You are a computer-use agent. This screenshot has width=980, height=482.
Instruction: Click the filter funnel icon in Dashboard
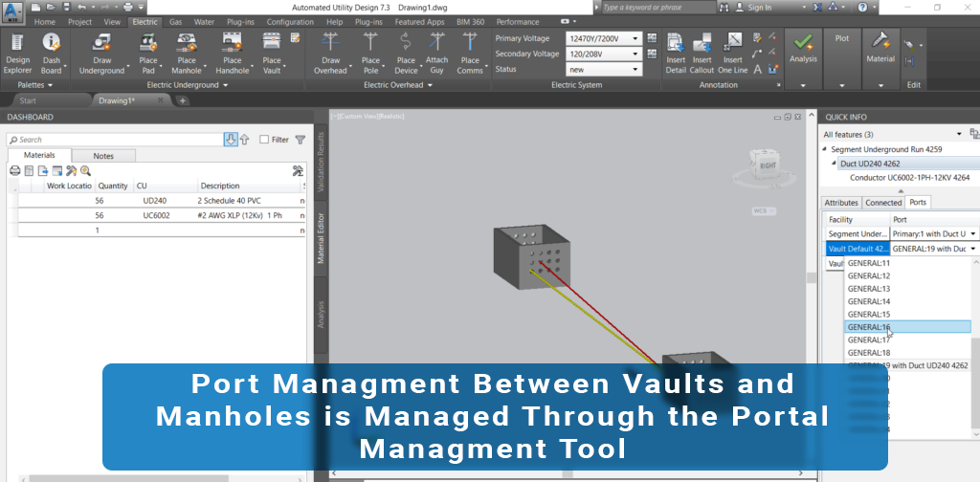[x=300, y=140]
